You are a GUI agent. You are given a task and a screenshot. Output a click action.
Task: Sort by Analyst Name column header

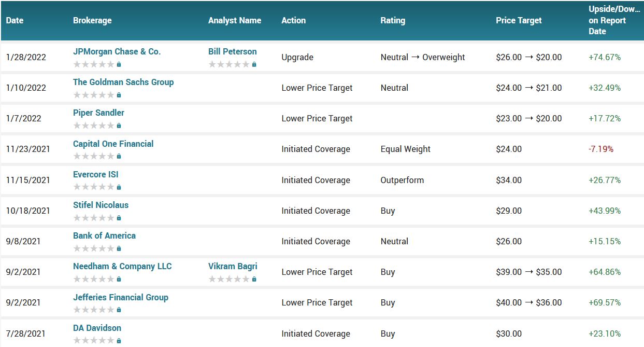tap(235, 21)
